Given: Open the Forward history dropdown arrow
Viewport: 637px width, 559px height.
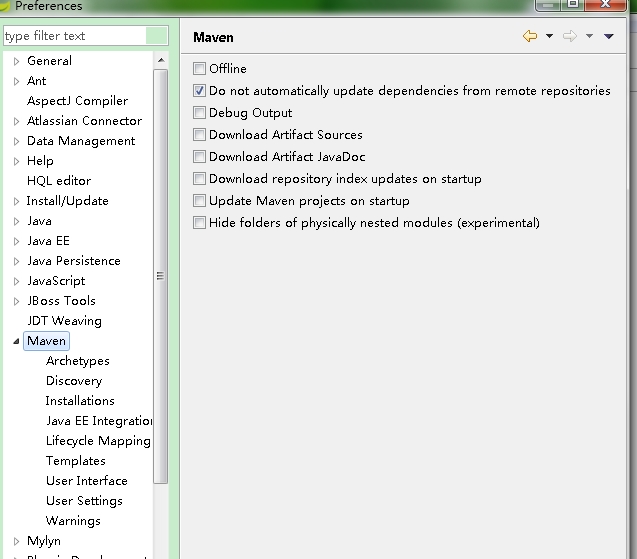Looking at the screenshot, I should click(x=589, y=36).
